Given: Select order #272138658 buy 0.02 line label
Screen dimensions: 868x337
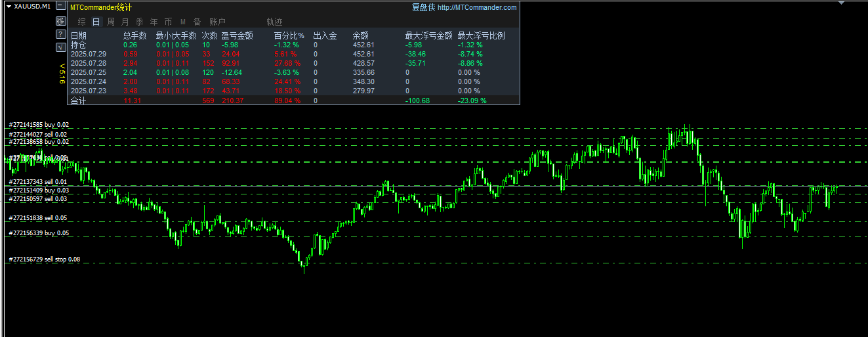Looking at the screenshot, I should tap(38, 142).
